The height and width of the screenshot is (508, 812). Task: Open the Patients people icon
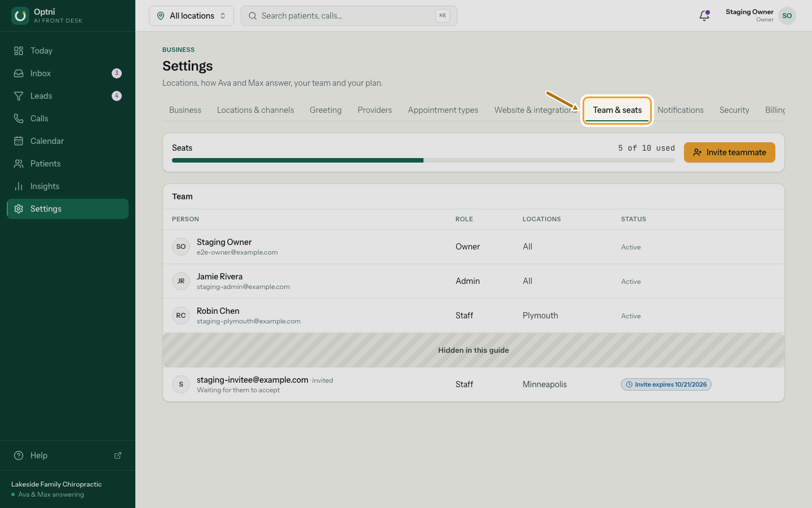coord(19,164)
